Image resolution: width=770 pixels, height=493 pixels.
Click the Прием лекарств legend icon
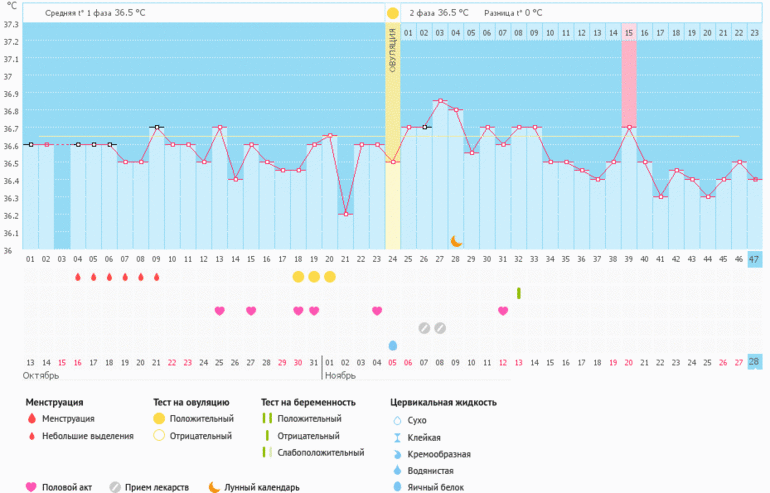(x=117, y=487)
